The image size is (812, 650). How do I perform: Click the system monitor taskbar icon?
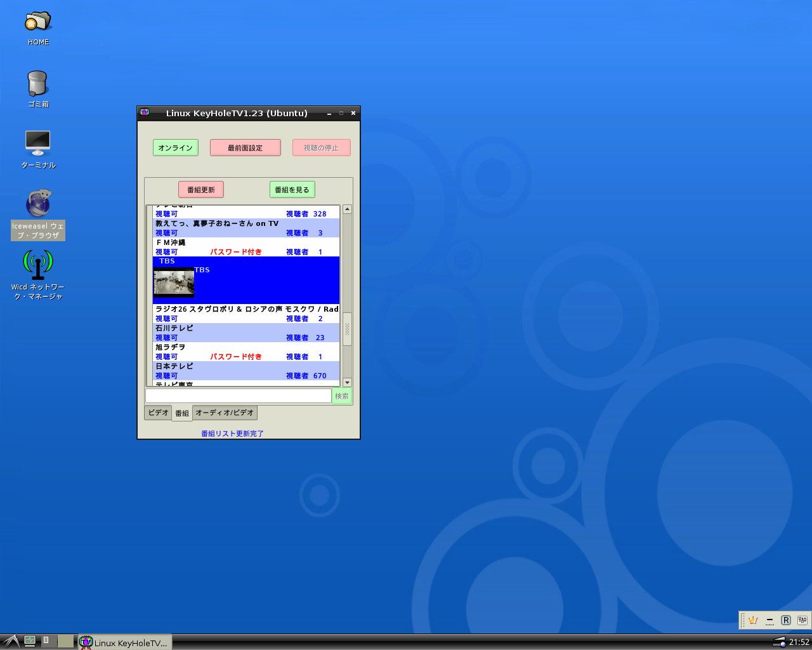click(x=29, y=641)
